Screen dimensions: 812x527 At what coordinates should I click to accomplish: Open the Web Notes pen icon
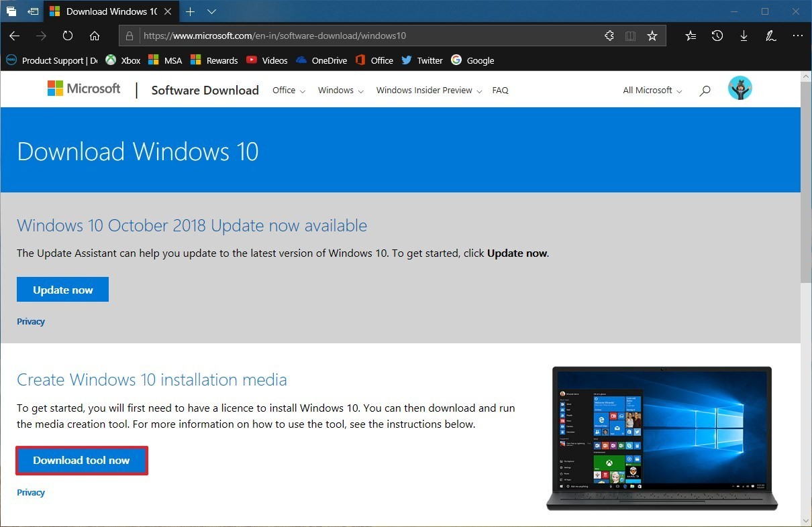pos(770,36)
